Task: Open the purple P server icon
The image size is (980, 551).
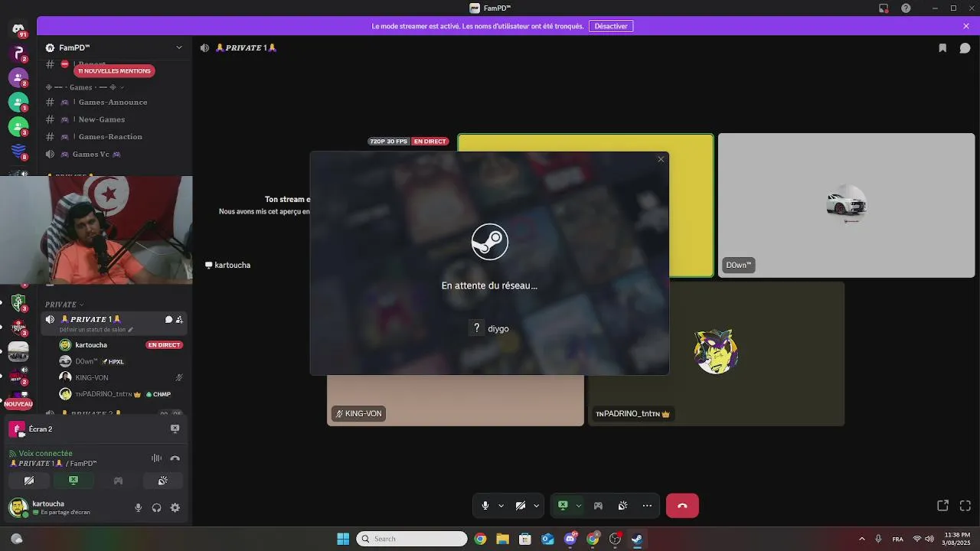Action: [x=18, y=54]
